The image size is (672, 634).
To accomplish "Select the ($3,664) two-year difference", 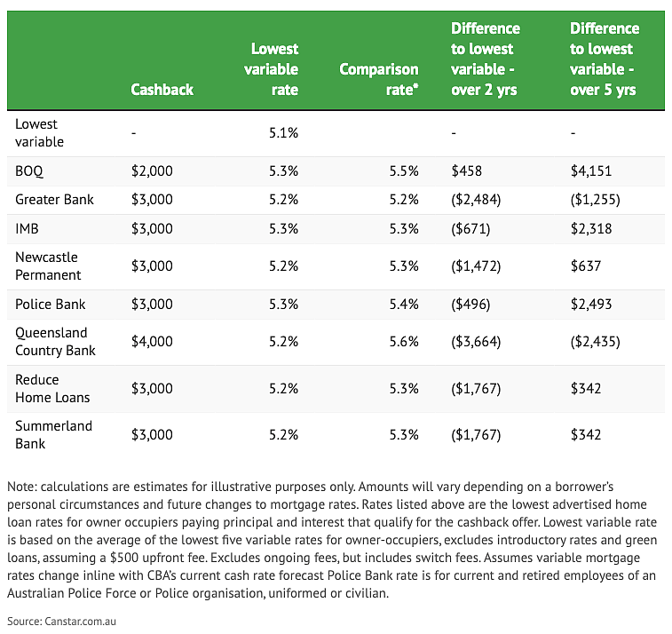I will click(476, 341).
